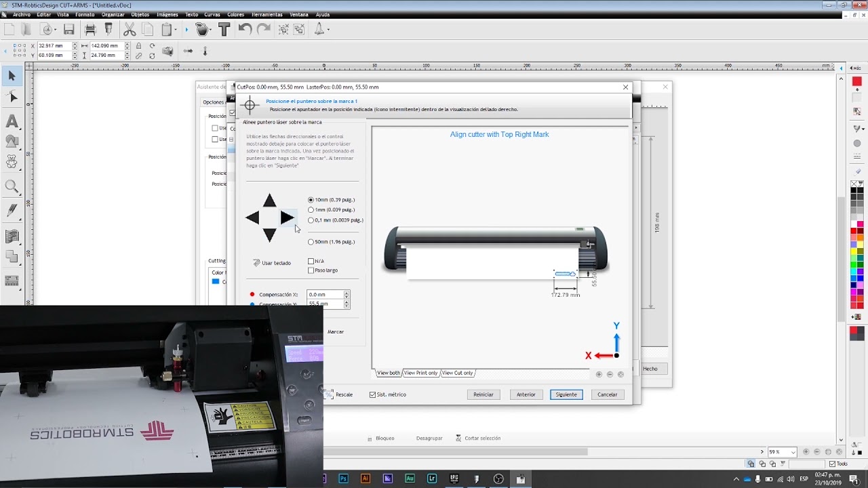Image resolution: width=868 pixels, height=488 pixels.
Task: Click the vertical mirror arrow icon
Action: [x=205, y=51]
